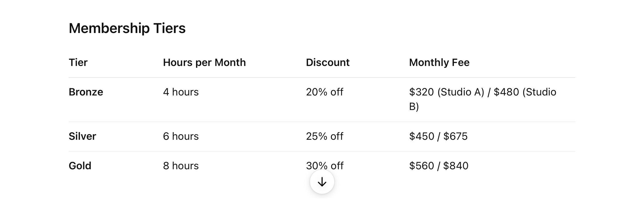Image resolution: width=644 pixels, height=202 pixels.
Task: Select the Silver tier name
Action: [x=82, y=136]
